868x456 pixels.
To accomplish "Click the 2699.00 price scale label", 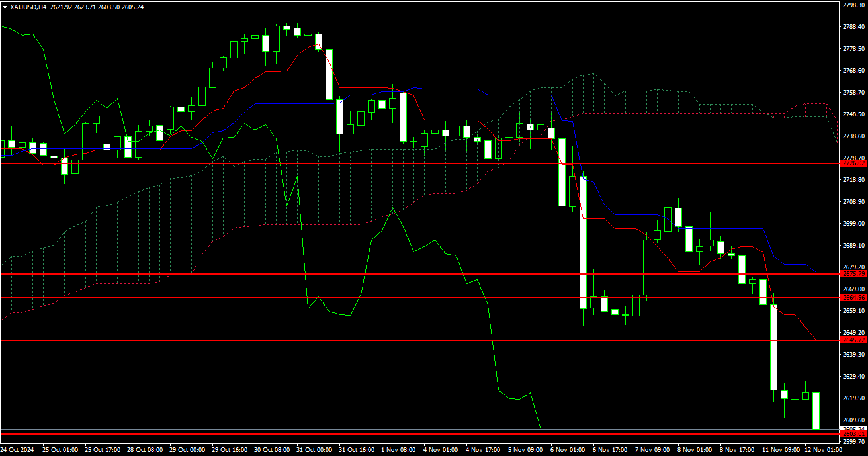I will coord(853,224).
